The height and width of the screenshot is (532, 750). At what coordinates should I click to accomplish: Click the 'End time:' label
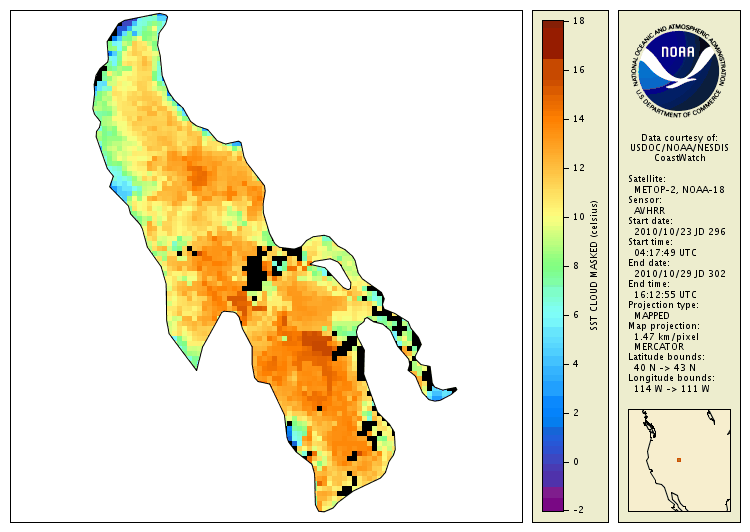click(x=649, y=284)
